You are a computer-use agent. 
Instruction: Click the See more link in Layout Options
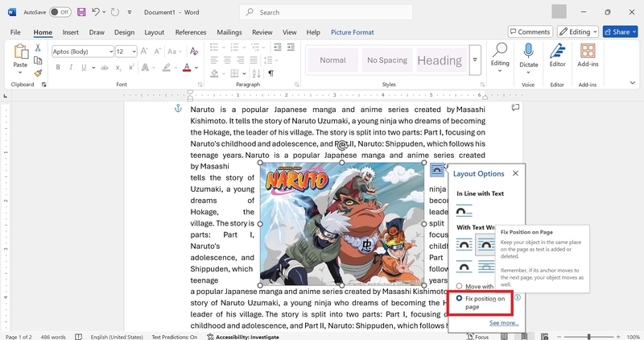tap(504, 323)
